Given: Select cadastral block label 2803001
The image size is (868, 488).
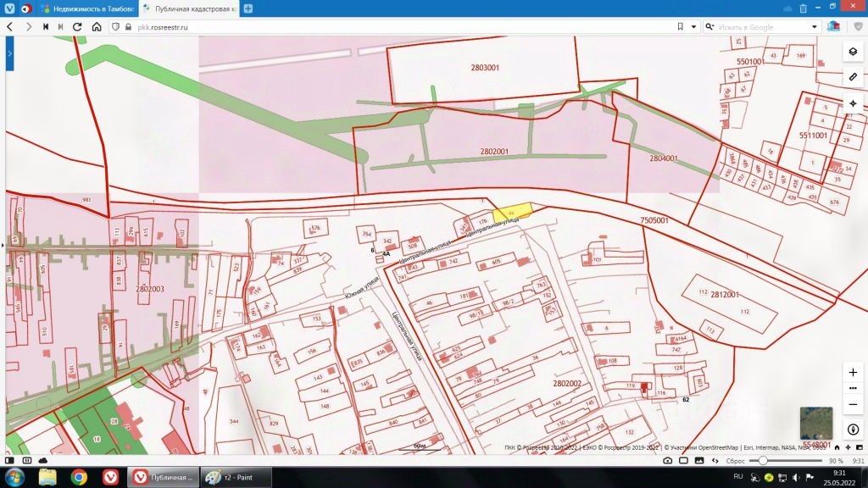Looking at the screenshot, I should pyautogui.click(x=485, y=68).
